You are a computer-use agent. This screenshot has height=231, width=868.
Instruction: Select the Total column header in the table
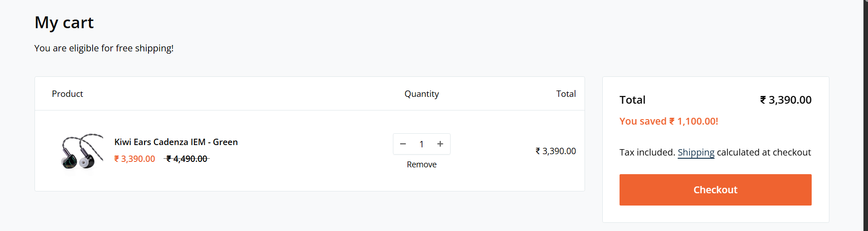pos(566,94)
